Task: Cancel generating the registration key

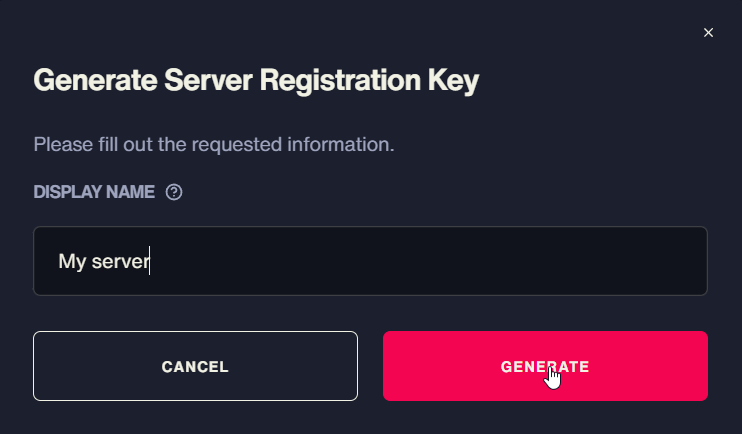Action: [x=195, y=366]
